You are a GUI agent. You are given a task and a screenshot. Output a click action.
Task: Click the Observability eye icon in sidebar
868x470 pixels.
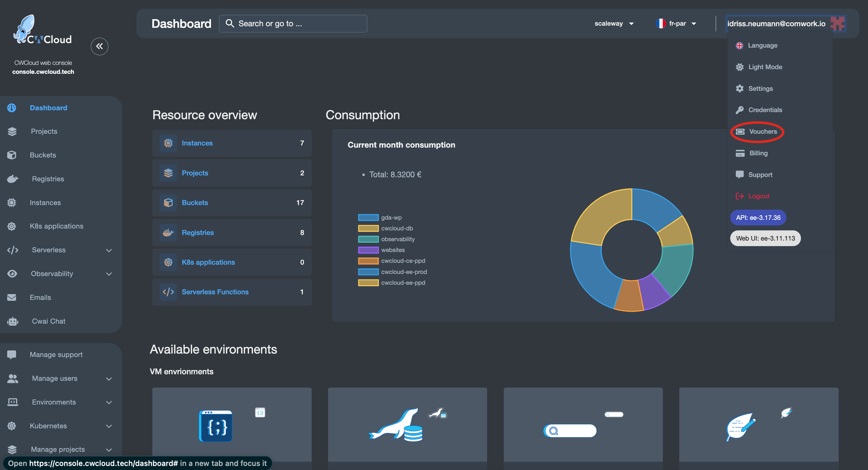click(12, 274)
